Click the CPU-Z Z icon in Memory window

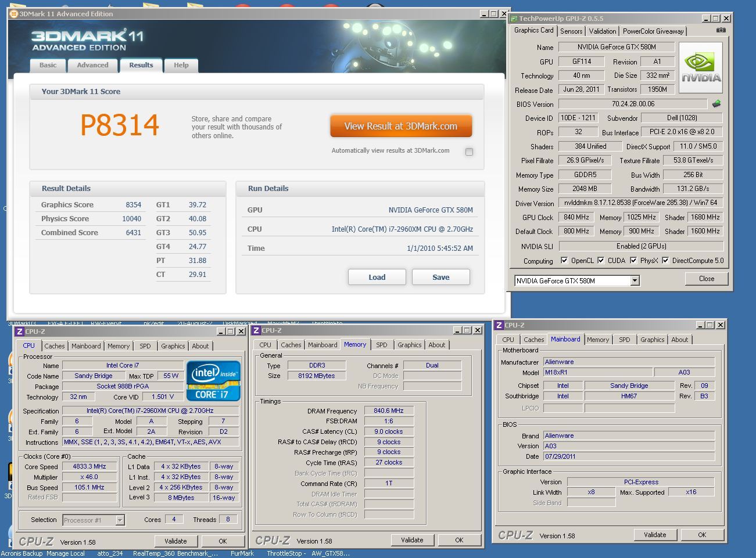click(x=256, y=330)
